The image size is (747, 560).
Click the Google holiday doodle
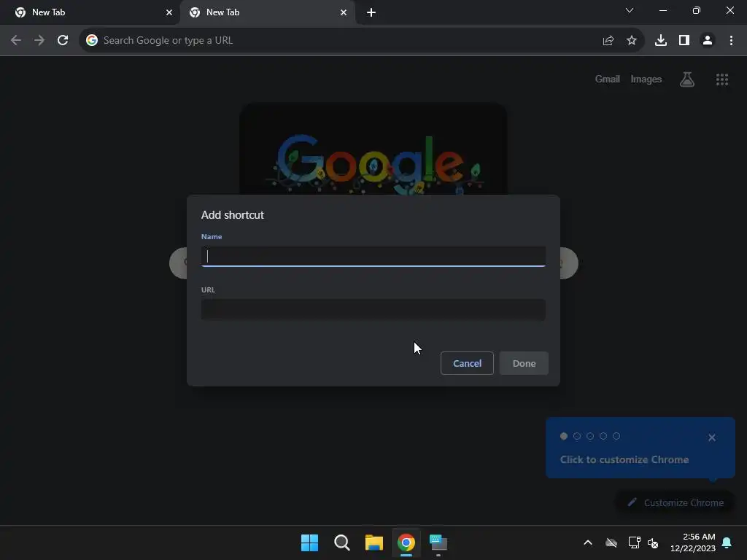tap(373, 149)
